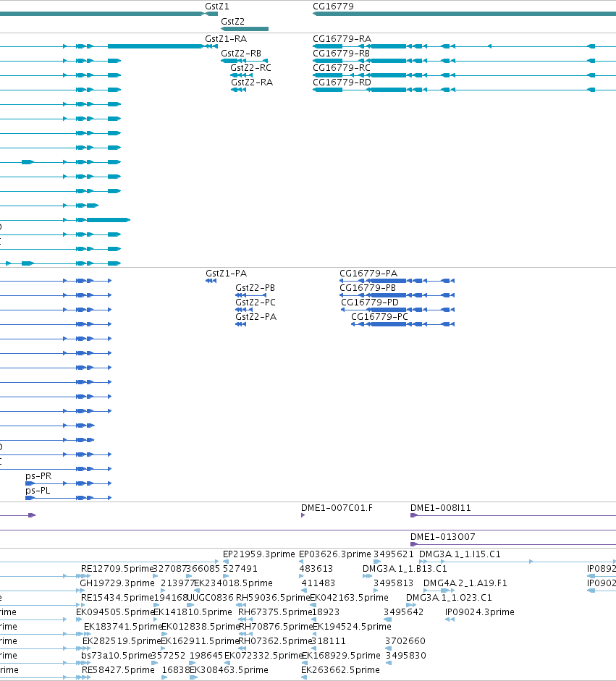Select EST EK234018.5prime
The width and height of the screenshot is (616, 681).
click(x=233, y=583)
